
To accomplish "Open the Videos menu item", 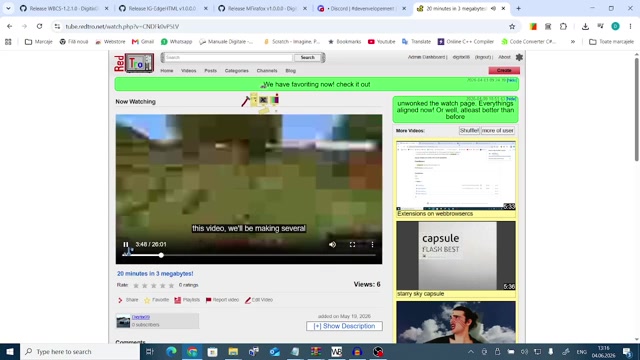I will click(x=189, y=71).
